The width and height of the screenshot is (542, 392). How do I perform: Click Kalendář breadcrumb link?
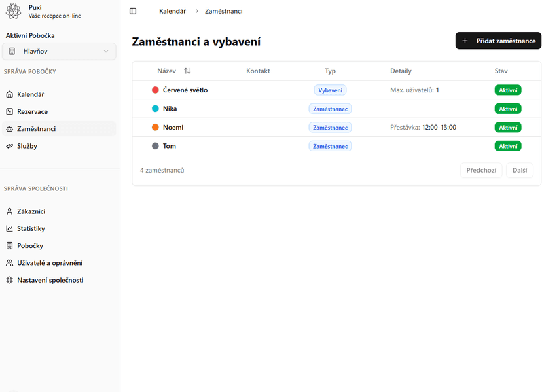tap(172, 11)
